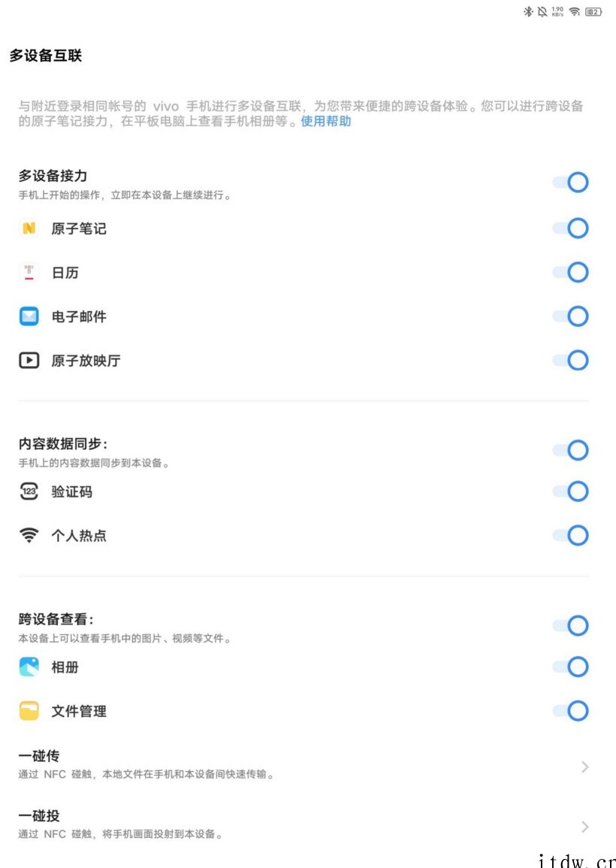Click the 原子放映厅 play icon
The height and width of the screenshot is (868, 616).
[29, 361]
